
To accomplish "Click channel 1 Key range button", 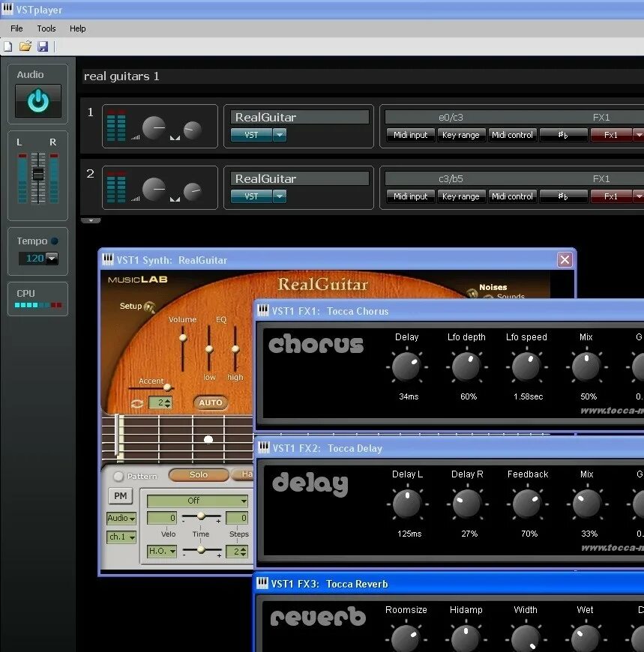I will (461, 135).
